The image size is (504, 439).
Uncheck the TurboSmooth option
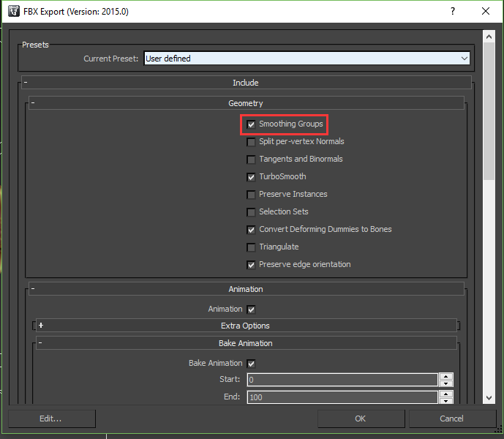point(251,177)
